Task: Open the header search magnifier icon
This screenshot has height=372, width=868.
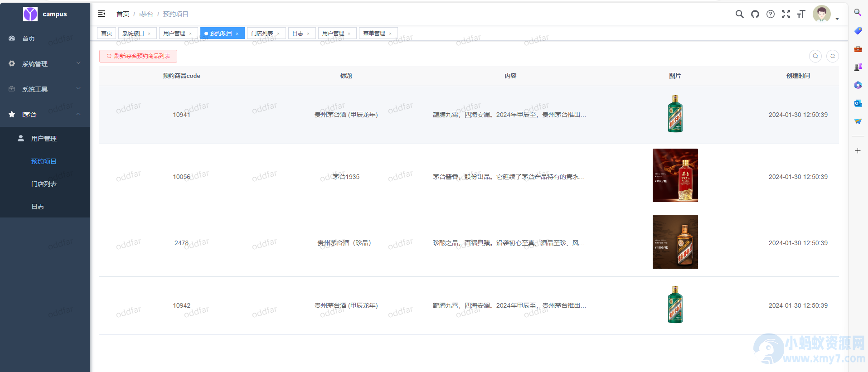Action: coord(739,14)
